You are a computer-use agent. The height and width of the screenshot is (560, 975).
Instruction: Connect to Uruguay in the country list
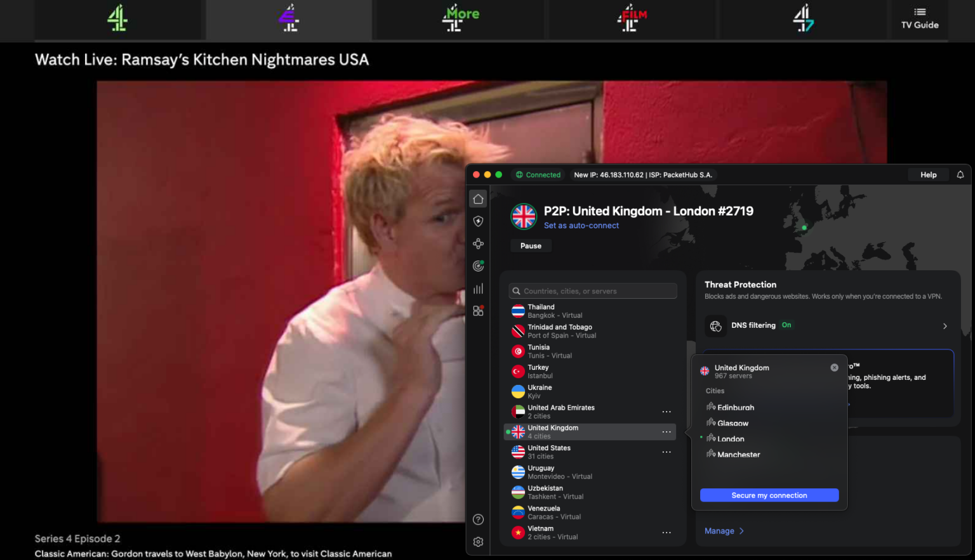pos(590,472)
